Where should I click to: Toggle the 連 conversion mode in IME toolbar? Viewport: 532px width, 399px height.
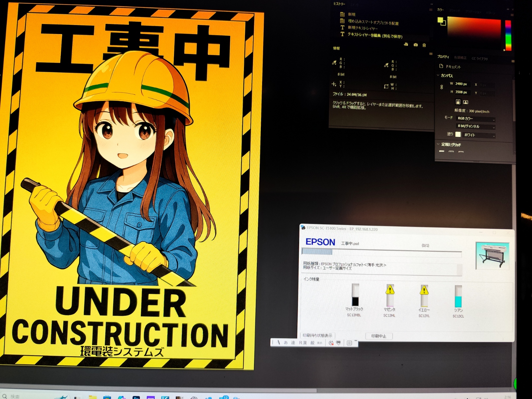pos(293,342)
